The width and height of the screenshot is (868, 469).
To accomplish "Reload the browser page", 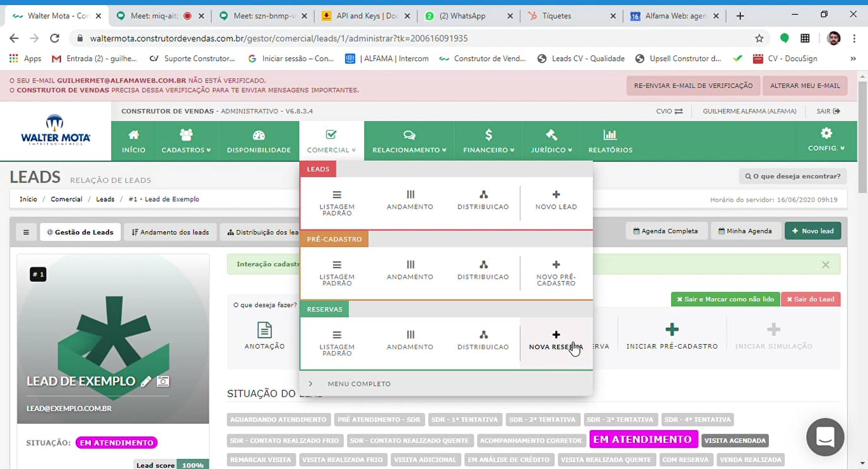I will [55, 38].
